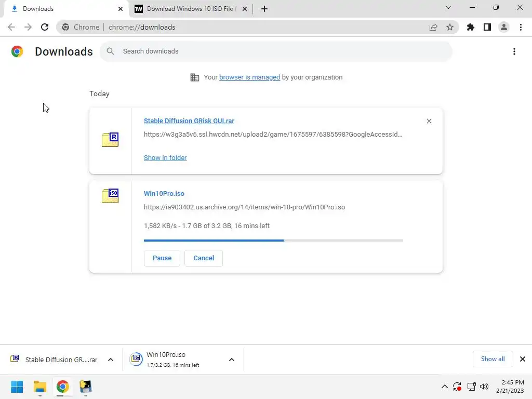Toggle the browser side panel icon
The width and height of the screenshot is (532, 399).
487,27
